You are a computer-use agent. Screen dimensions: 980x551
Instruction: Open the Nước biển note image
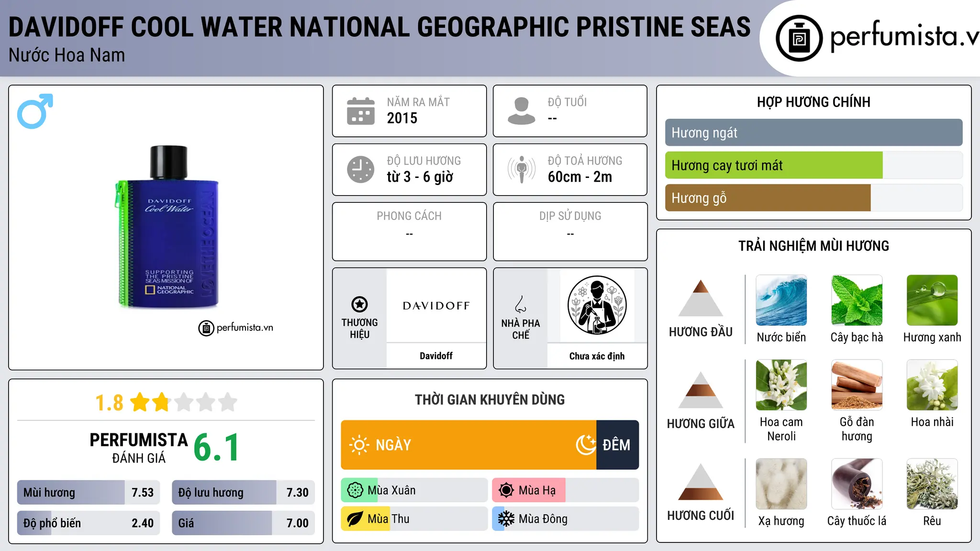click(x=781, y=300)
